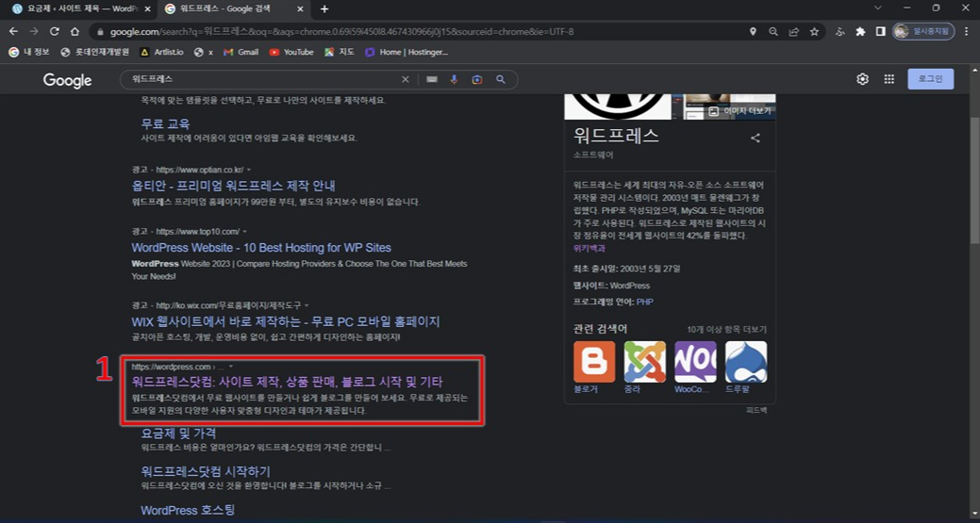Follow the PHP programming language link
Viewport: 980px width, 523px height.
tap(644, 302)
